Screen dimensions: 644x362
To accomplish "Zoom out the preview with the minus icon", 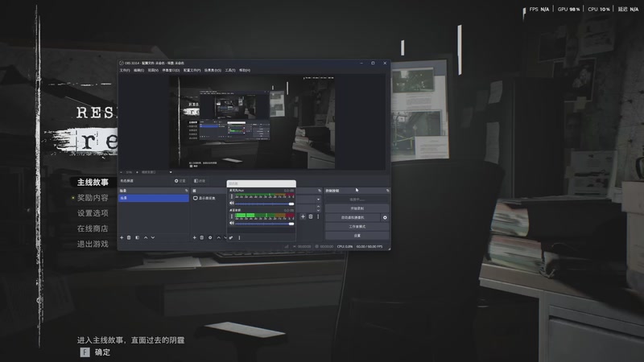I will (122, 172).
